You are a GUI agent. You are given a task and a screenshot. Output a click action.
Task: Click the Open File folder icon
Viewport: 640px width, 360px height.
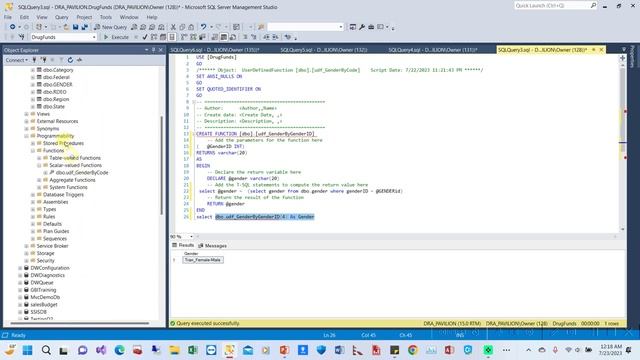[x=66, y=27]
